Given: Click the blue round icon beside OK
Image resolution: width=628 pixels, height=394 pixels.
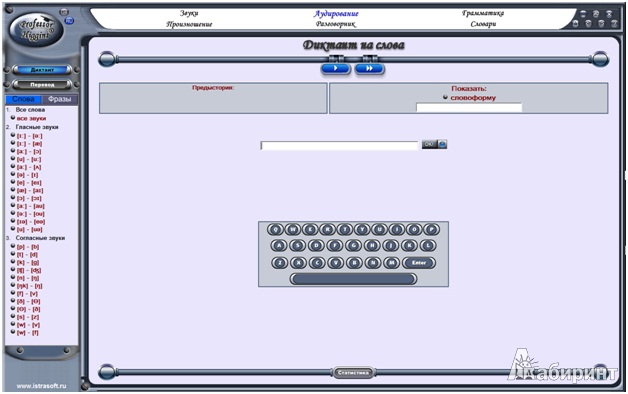Looking at the screenshot, I should 442,144.
